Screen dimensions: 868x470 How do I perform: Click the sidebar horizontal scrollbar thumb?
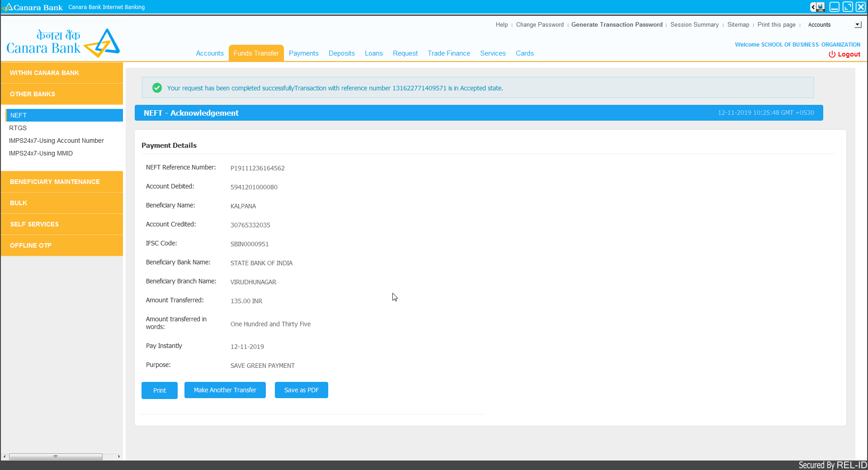pyautogui.click(x=56, y=456)
